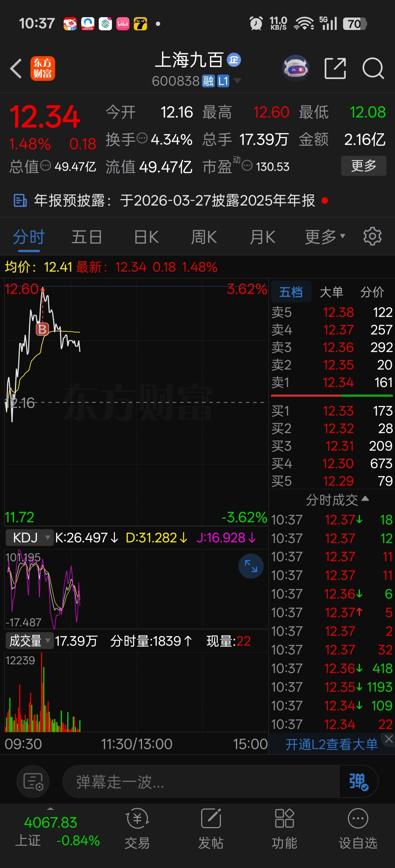The width and height of the screenshot is (395, 868).
Task: Switch to the 日K chart tab
Action: (x=146, y=237)
